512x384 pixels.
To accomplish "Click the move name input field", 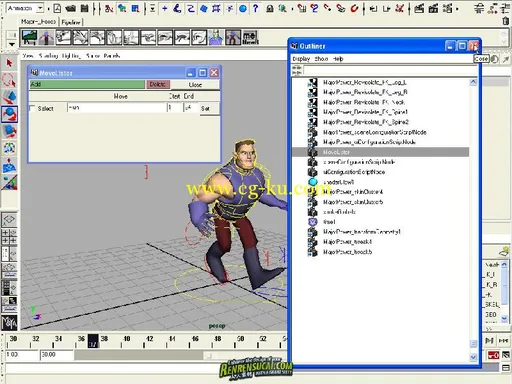I will click(x=116, y=108).
